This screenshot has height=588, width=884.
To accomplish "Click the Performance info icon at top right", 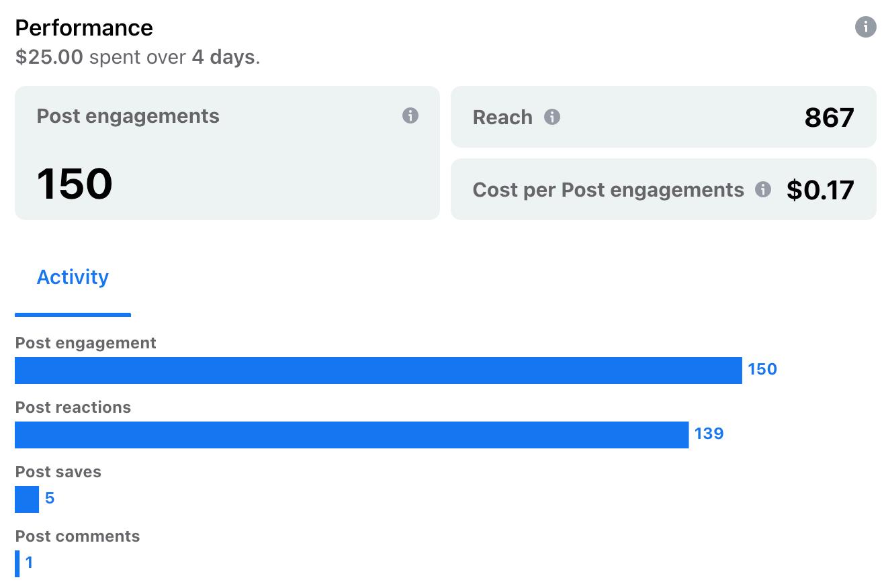I will point(865,28).
